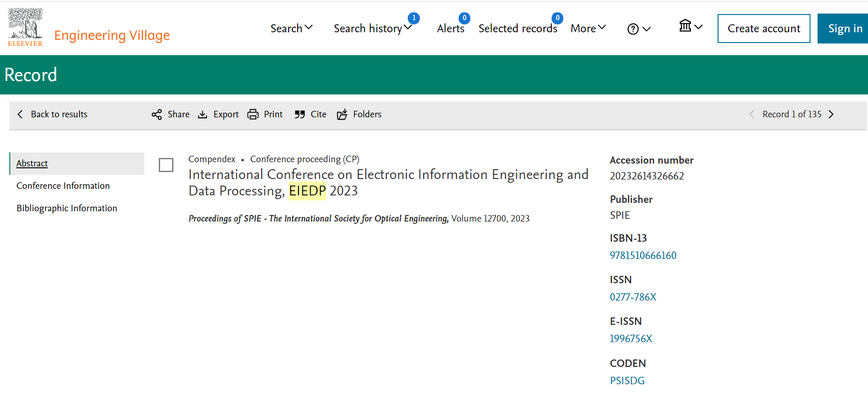Click the Alerts badge count
The height and width of the screenshot is (402, 868).
464,18
